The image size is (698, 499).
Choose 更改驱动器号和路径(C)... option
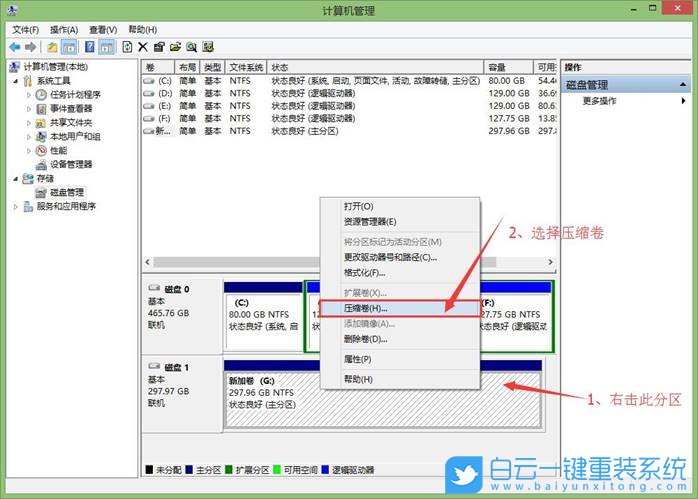pos(400,257)
